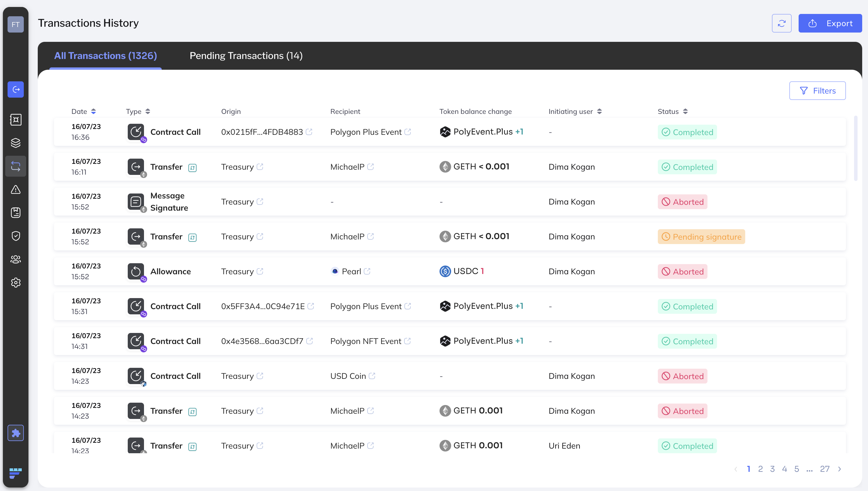
Task: Open the settings gear icon in sidebar
Action: coord(15,283)
